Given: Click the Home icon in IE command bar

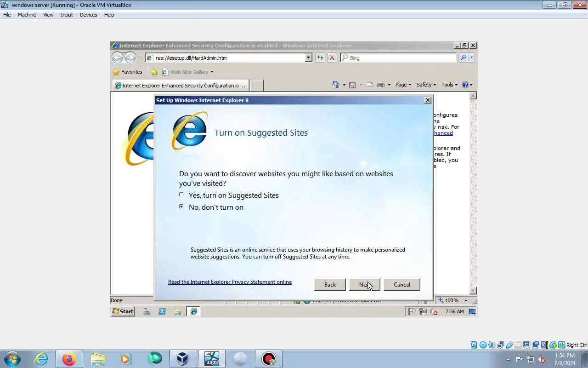Looking at the screenshot, I should (336, 85).
